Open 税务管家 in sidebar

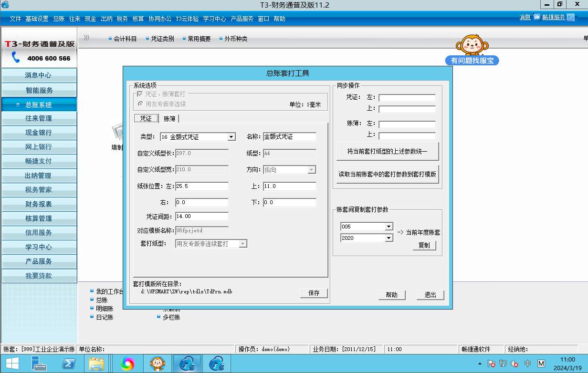39,190
